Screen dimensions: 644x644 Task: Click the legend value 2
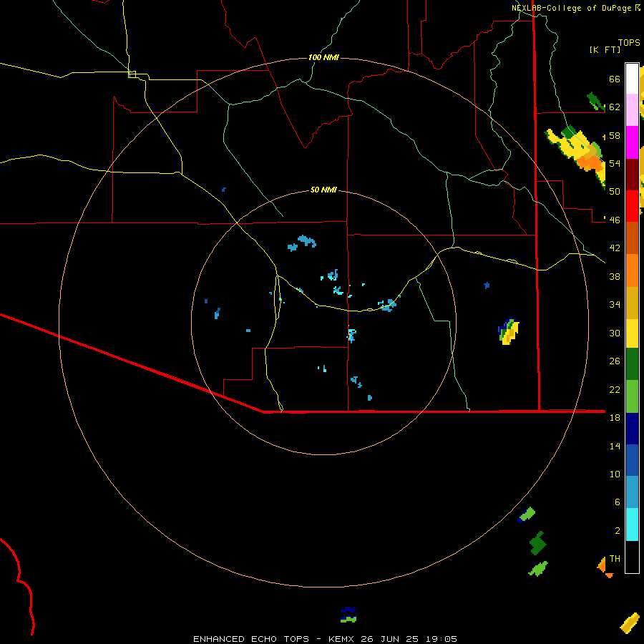click(617, 531)
